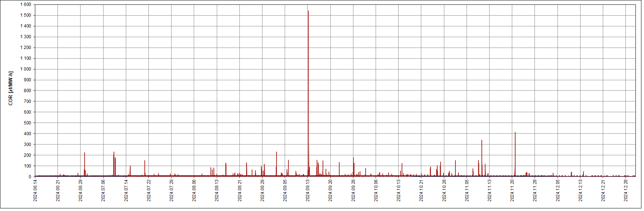Click the 1 600 y-axis value
This screenshot has height=211, width=644.
click(26, 4)
